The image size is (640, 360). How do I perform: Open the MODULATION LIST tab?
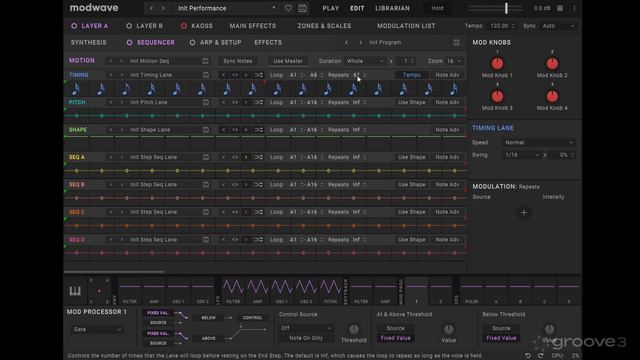[406, 26]
